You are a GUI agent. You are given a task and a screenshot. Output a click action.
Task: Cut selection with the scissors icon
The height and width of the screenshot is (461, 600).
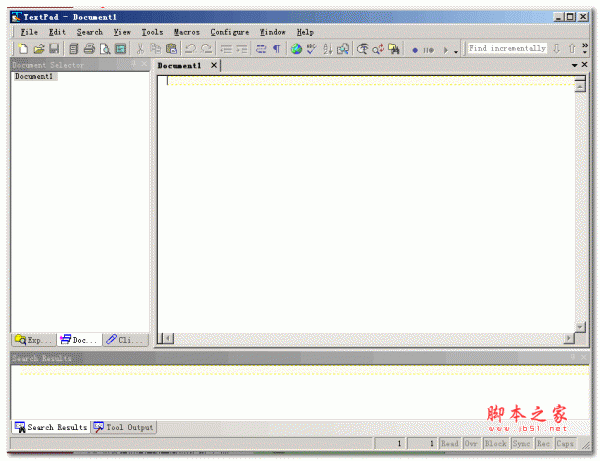click(x=140, y=49)
